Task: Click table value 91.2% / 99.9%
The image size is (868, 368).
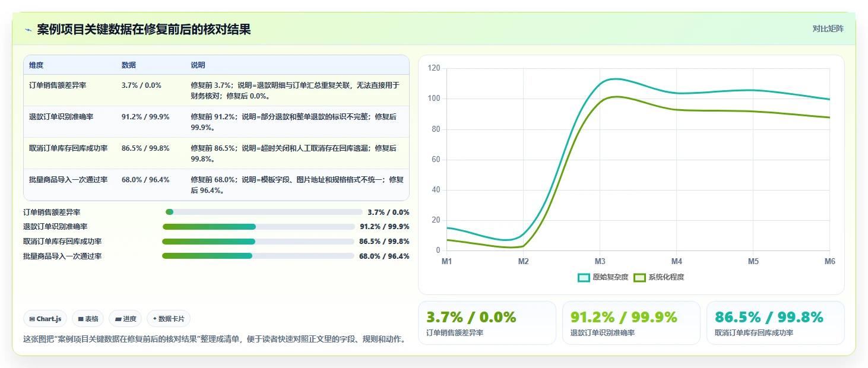Action: [145, 117]
